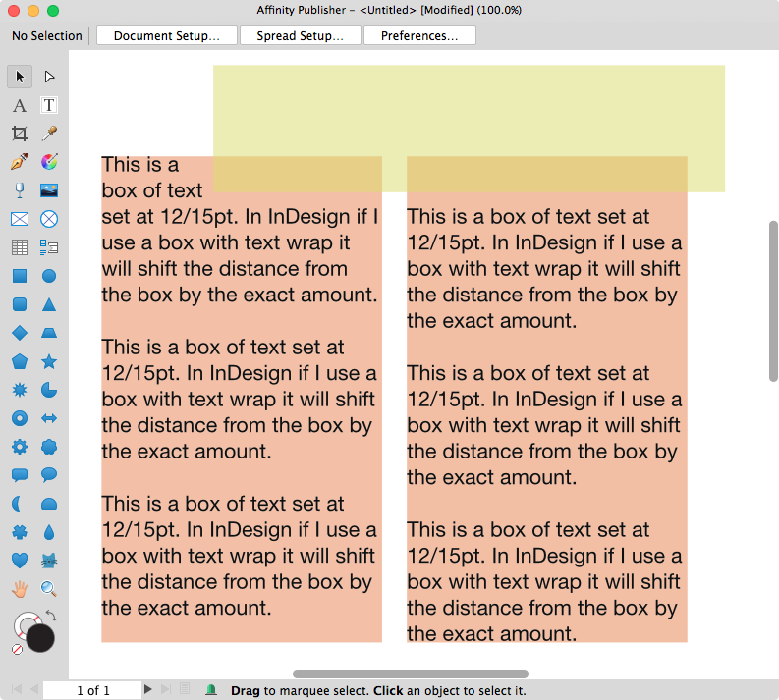
Task: Click the page number field
Action: 92,690
